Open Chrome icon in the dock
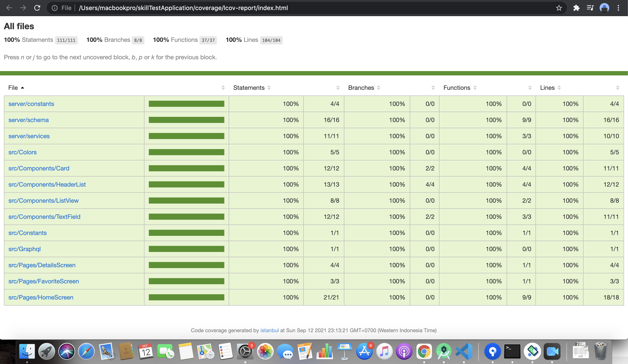 point(424,351)
